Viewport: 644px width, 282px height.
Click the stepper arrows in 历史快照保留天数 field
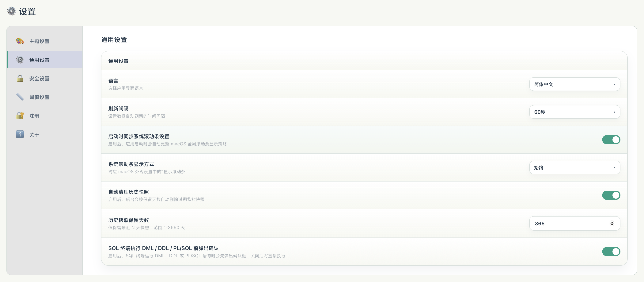(x=612, y=223)
